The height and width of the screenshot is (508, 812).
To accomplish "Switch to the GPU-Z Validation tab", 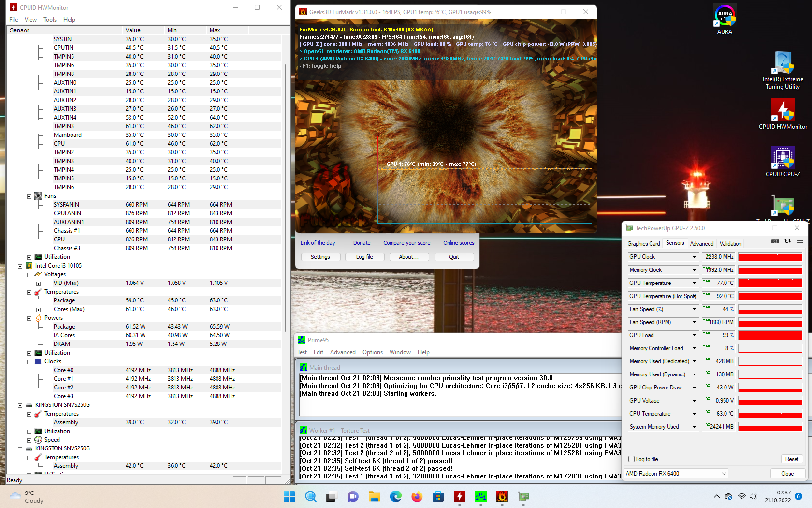I will 730,244.
